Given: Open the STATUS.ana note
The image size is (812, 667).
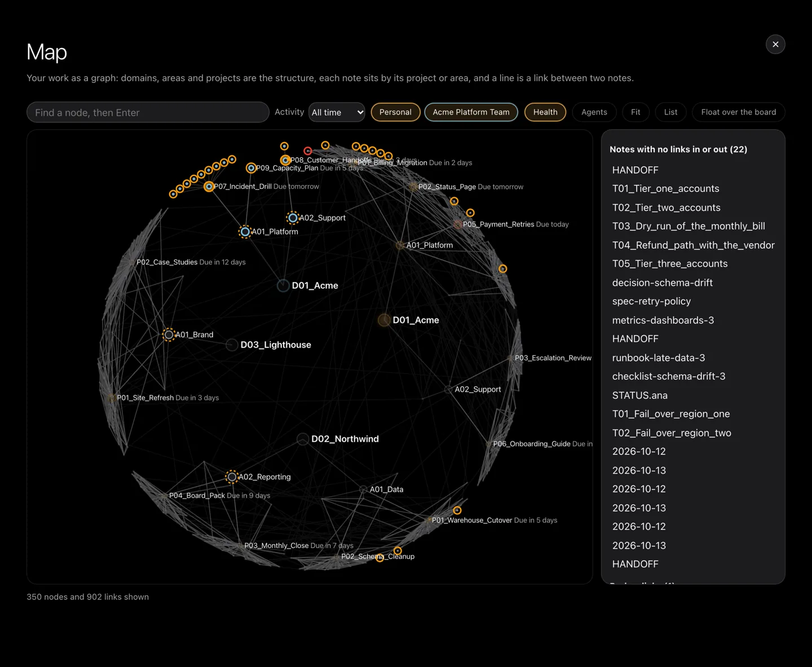Looking at the screenshot, I should click(x=639, y=395).
